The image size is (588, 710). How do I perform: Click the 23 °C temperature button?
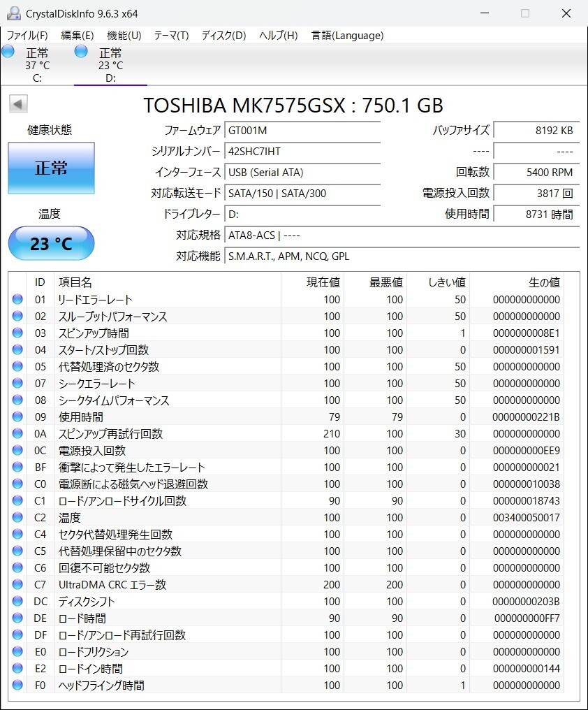51,244
